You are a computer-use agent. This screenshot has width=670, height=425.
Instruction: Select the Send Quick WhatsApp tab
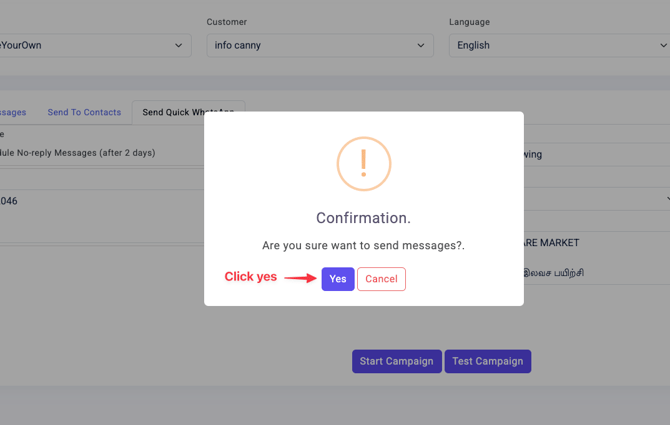click(187, 112)
